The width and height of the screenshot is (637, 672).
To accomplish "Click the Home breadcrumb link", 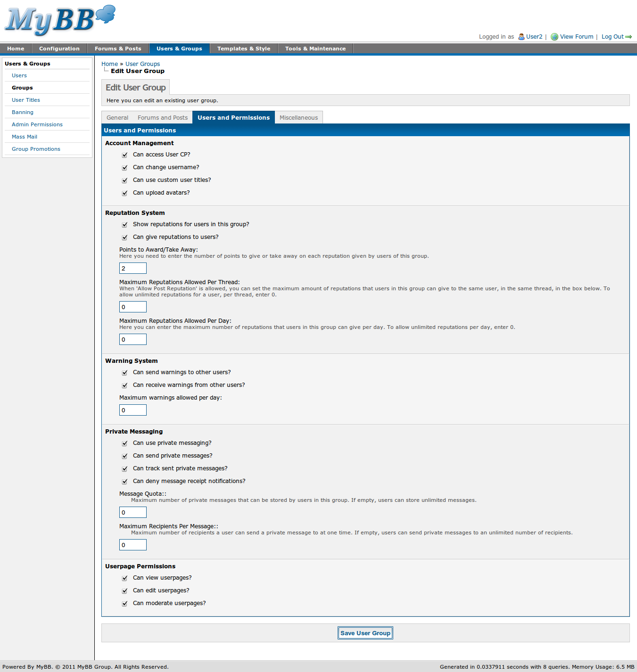I will tap(109, 64).
